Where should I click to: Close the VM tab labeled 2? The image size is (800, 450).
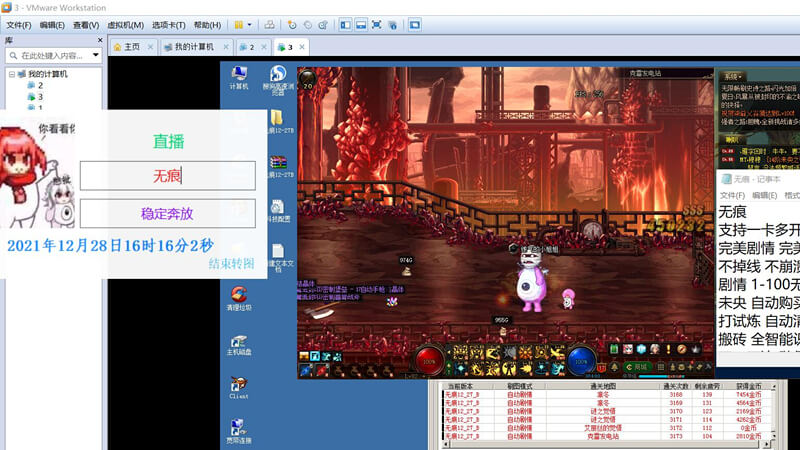tap(264, 47)
